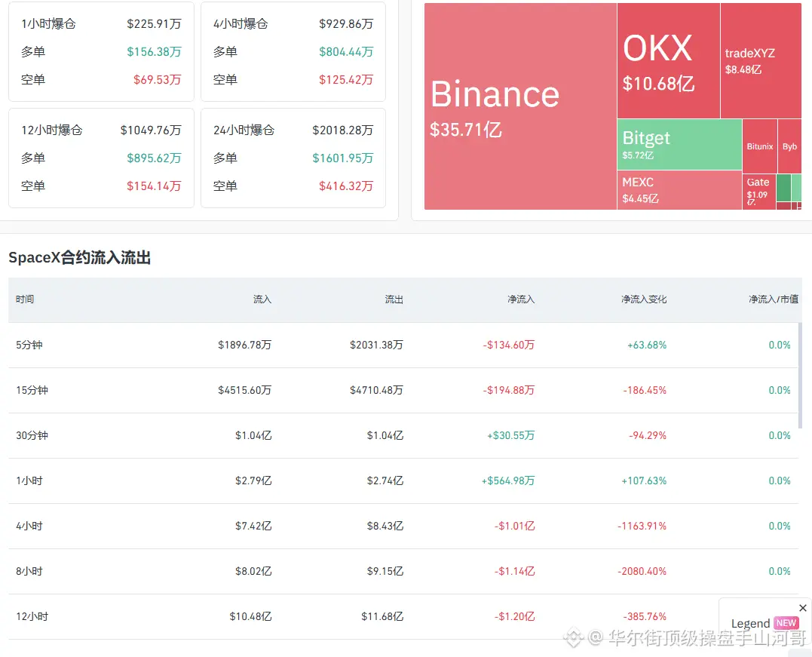Click the -186.45% change value

tap(645, 390)
